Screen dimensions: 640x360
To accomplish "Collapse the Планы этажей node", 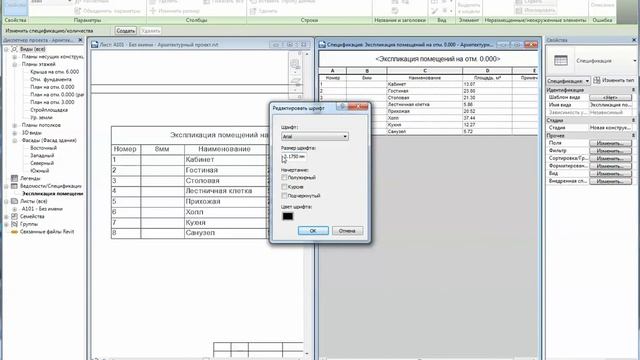I will pos(14,64).
